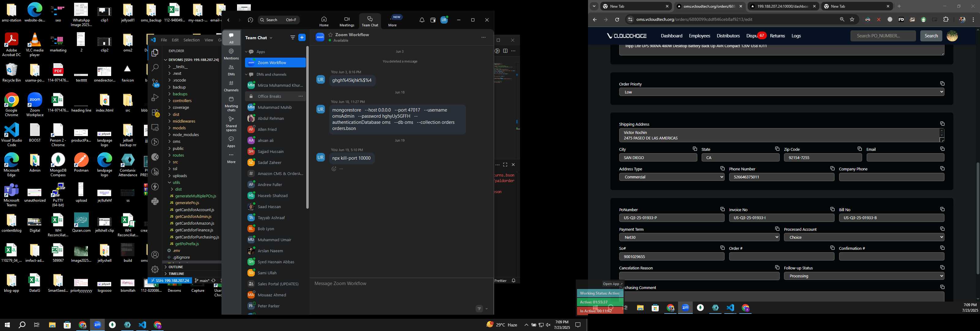Open Returns in CloudChoice navbar
This screenshot has width=980, height=331.
point(777,36)
